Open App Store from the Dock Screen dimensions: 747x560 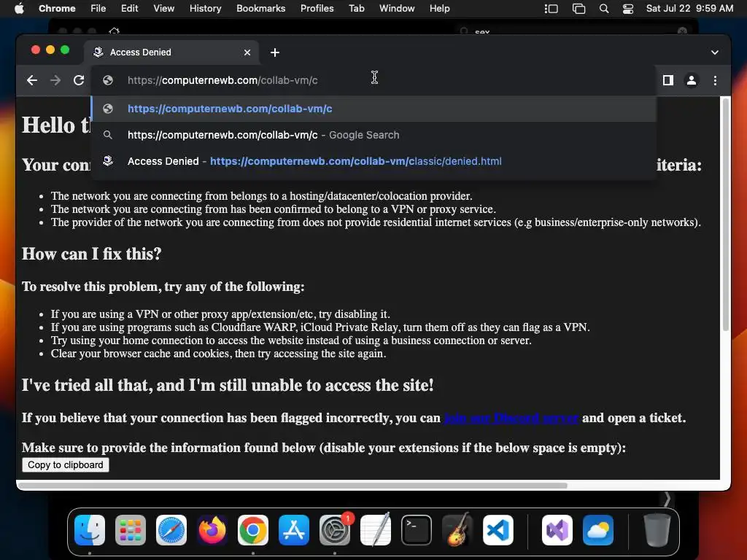click(x=293, y=530)
